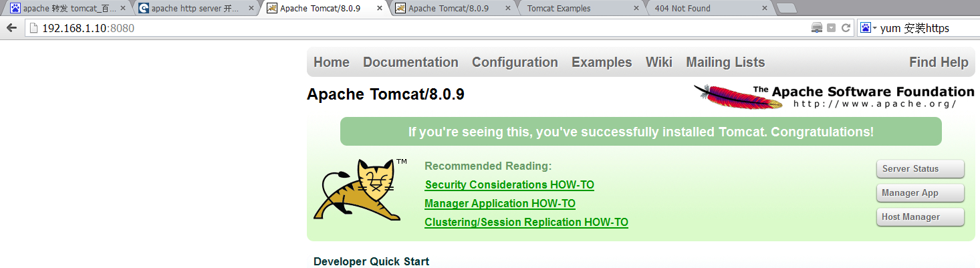This screenshot has width=980, height=268.
Task: Close the active Apache Tomcat/8.0.9 tab
Action: coord(379,9)
